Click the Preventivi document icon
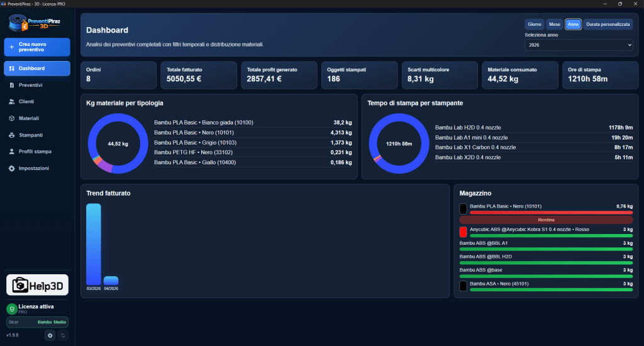 click(x=11, y=85)
